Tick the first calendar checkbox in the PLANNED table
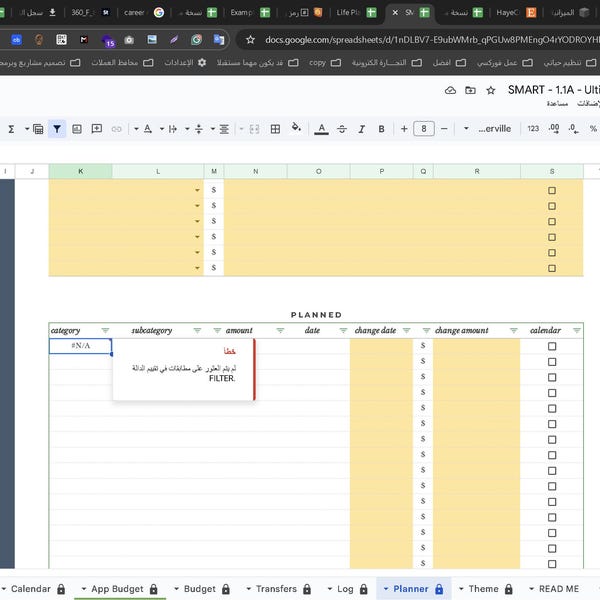Viewport: 600px width, 600px height. click(552, 346)
